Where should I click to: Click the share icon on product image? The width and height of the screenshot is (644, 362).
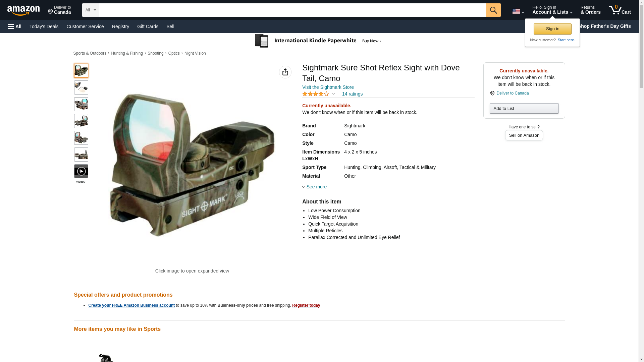coord(285,72)
